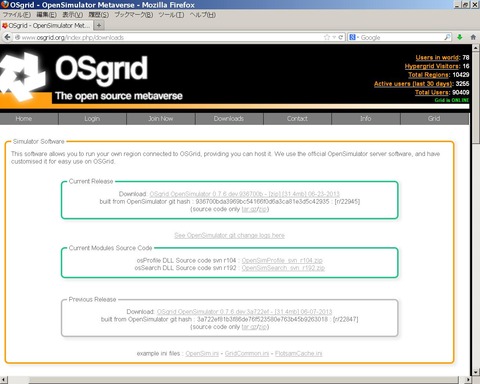Click the OSgrid star logo
This screenshot has width=480, height=384.
(x=22, y=77)
